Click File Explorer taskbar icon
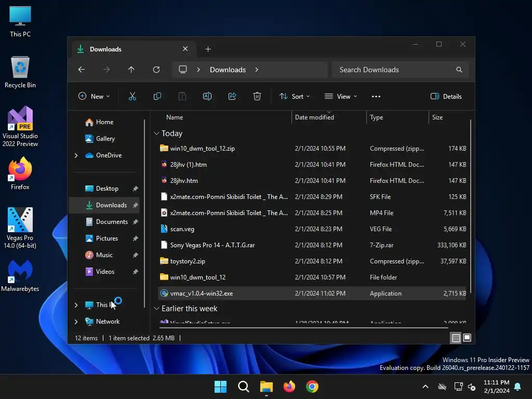 [x=267, y=387]
